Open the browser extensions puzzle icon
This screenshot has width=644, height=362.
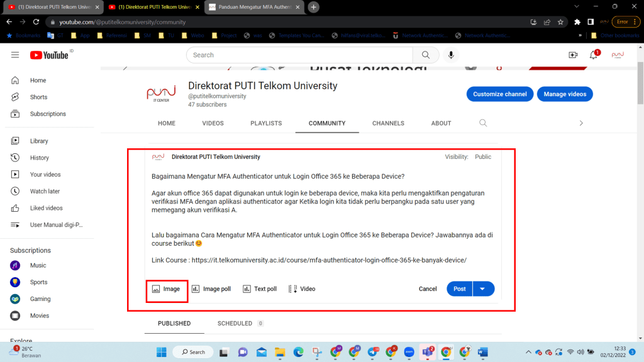coord(577,22)
